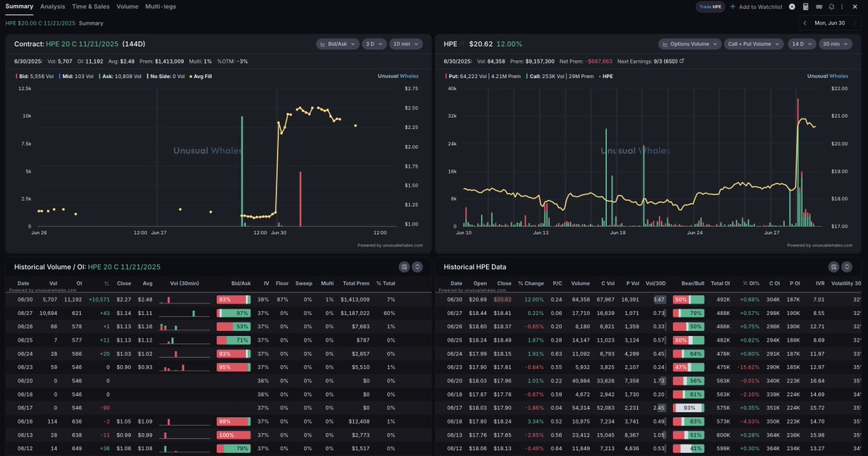
Task: Click HPE 20 C 11/21/2025 link in Historical Volume header
Action: tap(124, 267)
